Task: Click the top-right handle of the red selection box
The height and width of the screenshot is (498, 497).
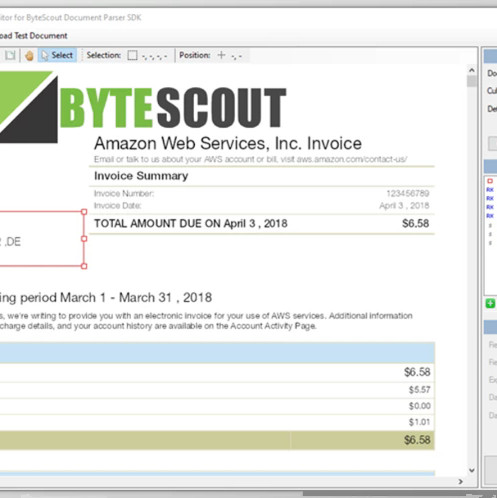Action: click(84, 212)
